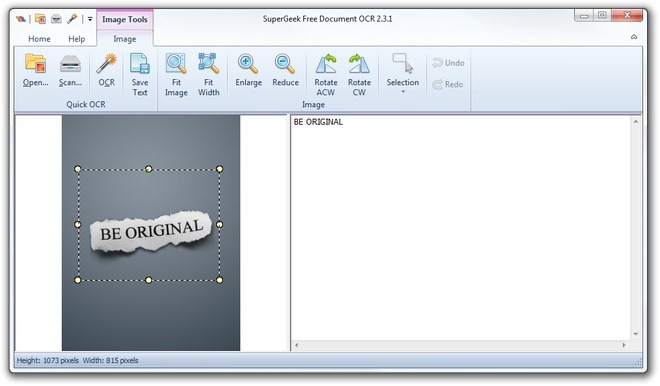
Task: Click the window resize grip corner
Action: coord(639,361)
